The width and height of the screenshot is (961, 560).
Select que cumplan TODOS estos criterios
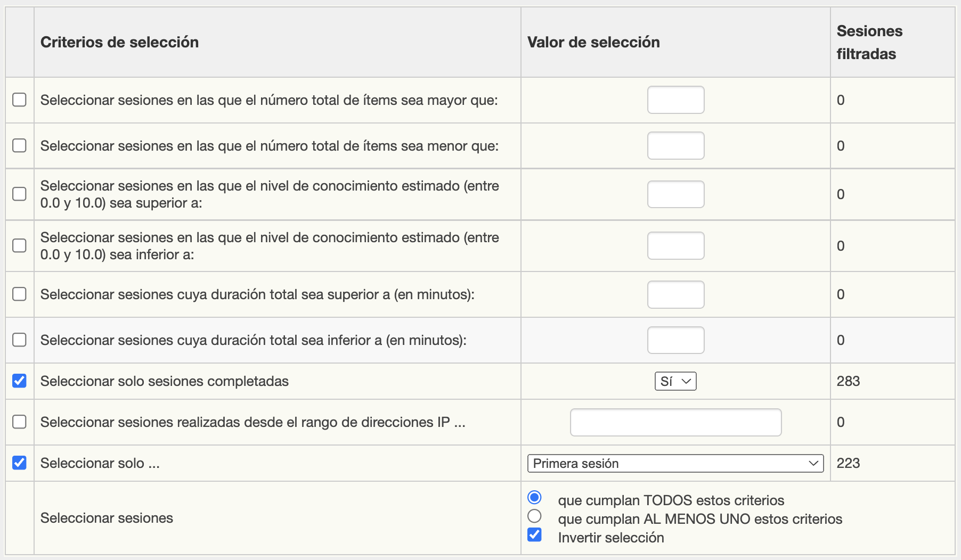coord(534,498)
